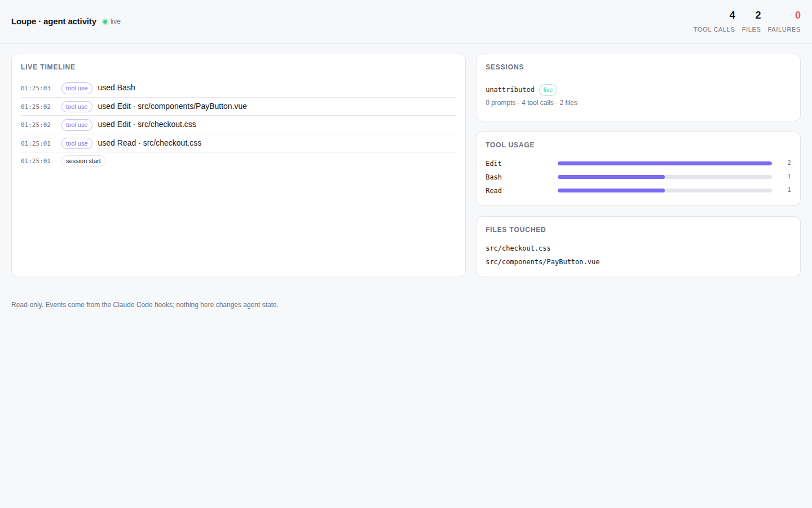Viewport: 812px width, 508px height.
Task: Click the "Loupe · agent activity" title
Action: [x=54, y=21]
